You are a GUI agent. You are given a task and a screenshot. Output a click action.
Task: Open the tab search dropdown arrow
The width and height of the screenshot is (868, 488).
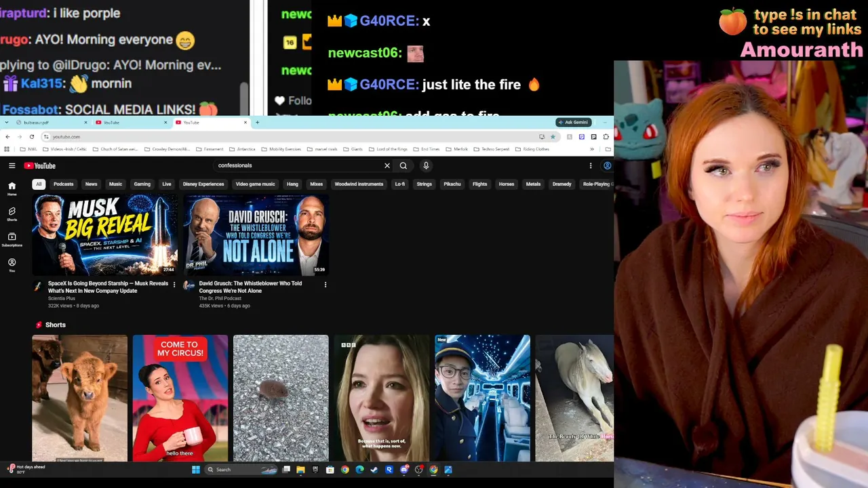(x=7, y=123)
